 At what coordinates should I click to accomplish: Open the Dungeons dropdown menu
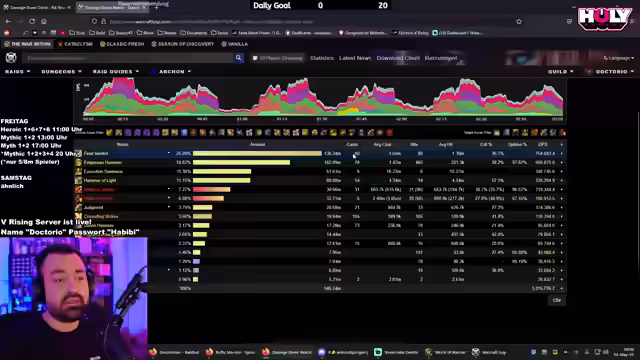pyautogui.click(x=61, y=71)
